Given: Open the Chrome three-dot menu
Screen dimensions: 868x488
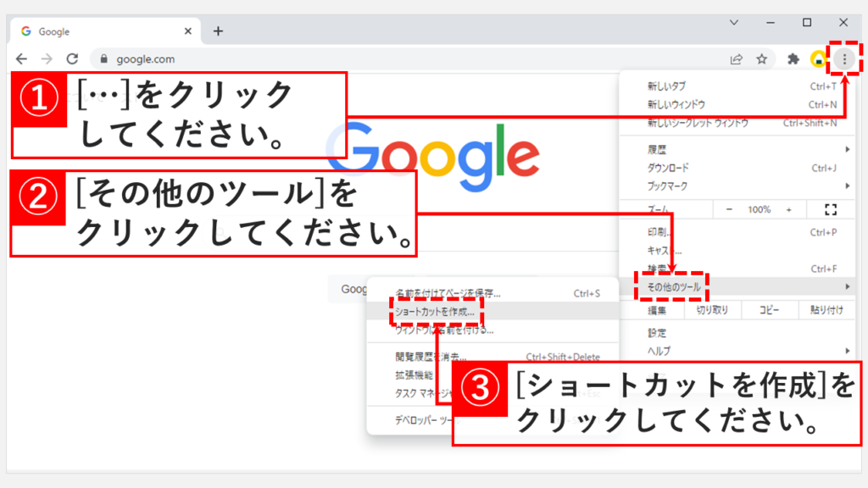Looking at the screenshot, I should click(844, 58).
